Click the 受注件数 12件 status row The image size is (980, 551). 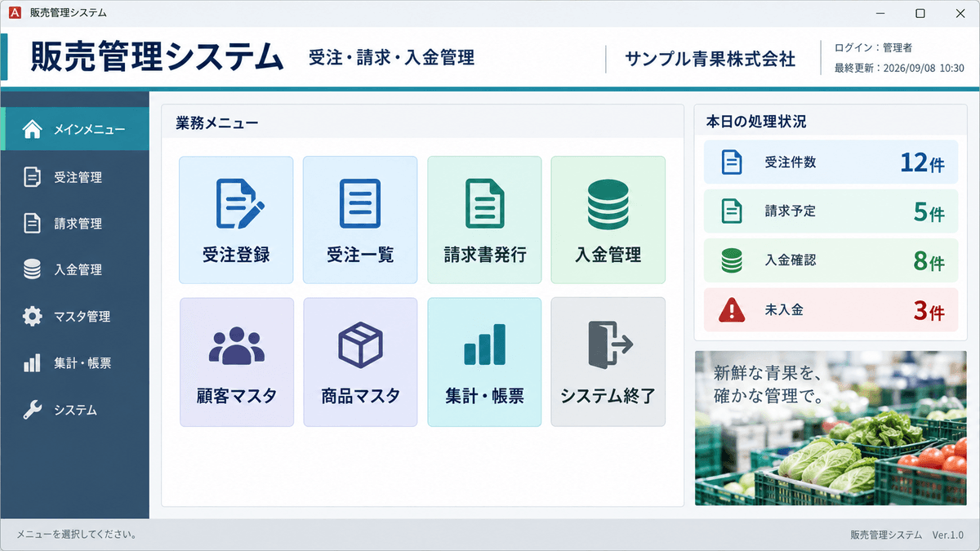tap(831, 162)
